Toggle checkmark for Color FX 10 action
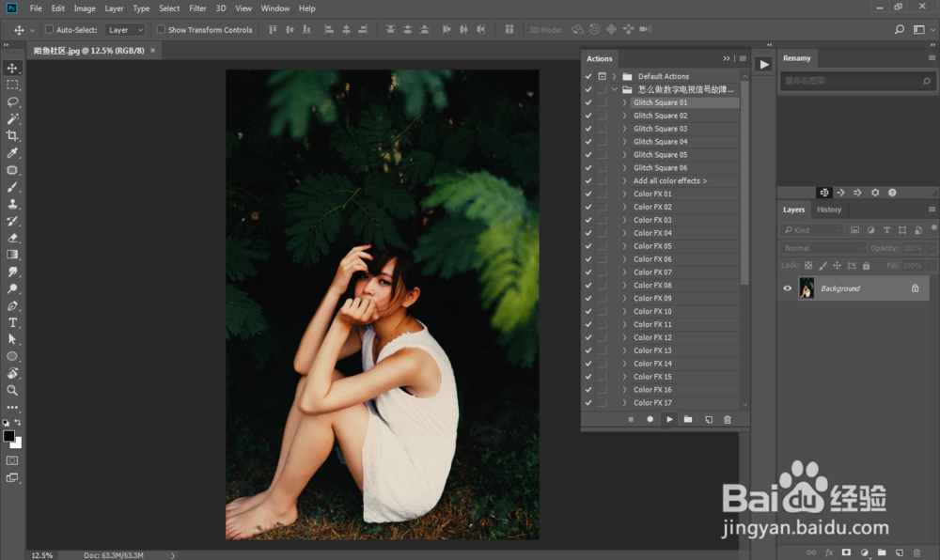Screen dimensions: 940x560 tap(588, 311)
